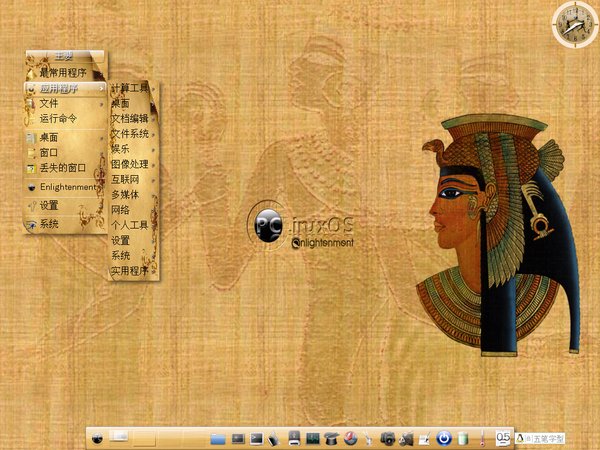Viewport: 600px width, 450px height.
Task: Open the green trash bin icon
Action: tap(463, 438)
